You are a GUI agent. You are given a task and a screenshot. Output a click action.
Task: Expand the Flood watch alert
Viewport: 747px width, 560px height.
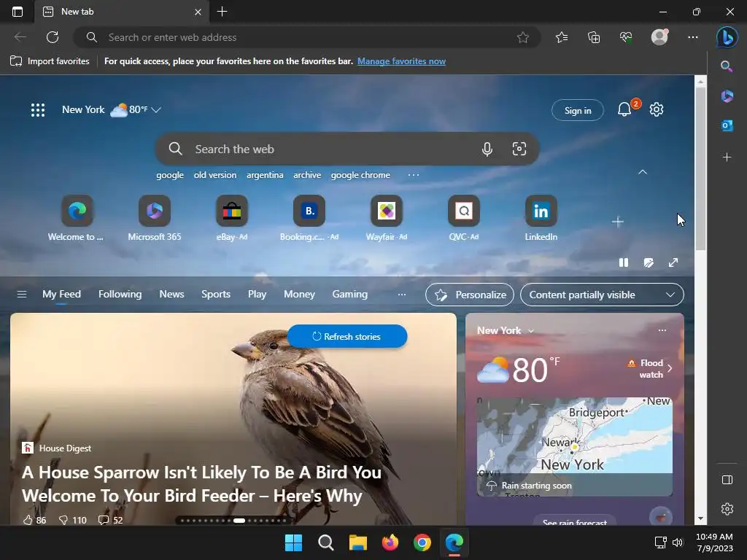click(650, 368)
